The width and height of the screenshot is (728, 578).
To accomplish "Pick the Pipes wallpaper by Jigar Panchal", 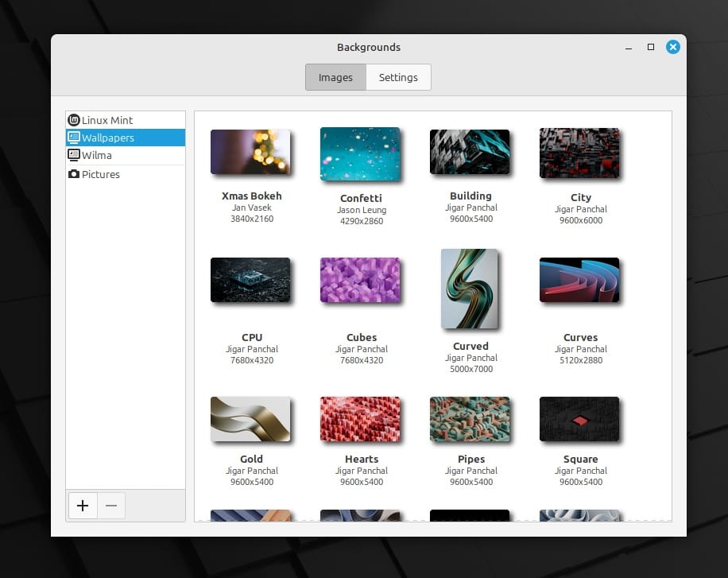I will [x=470, y=419].
